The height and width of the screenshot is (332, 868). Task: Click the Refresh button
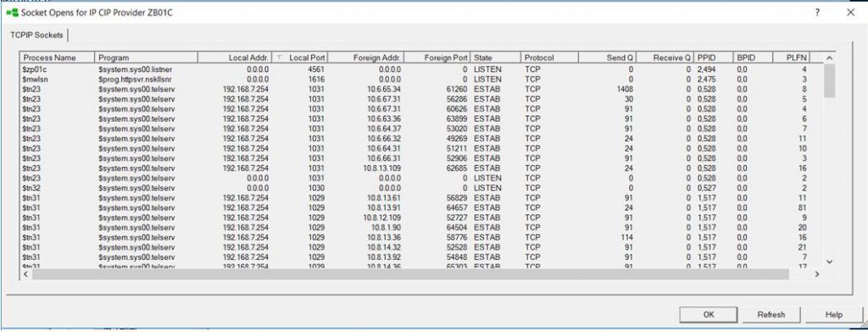[771, 314]
